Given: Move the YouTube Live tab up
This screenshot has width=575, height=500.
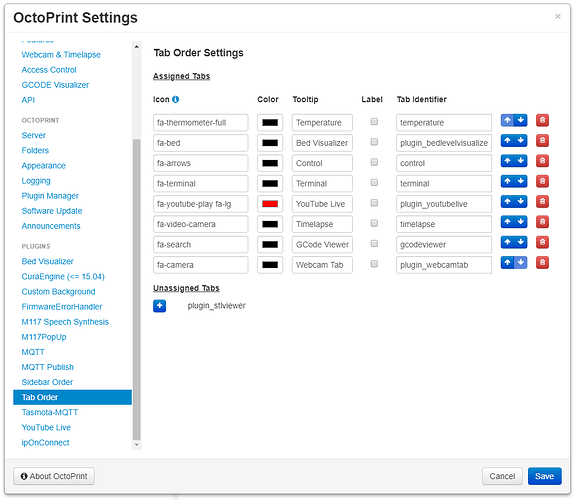Looking at the screenshot, I should (507, 201).
